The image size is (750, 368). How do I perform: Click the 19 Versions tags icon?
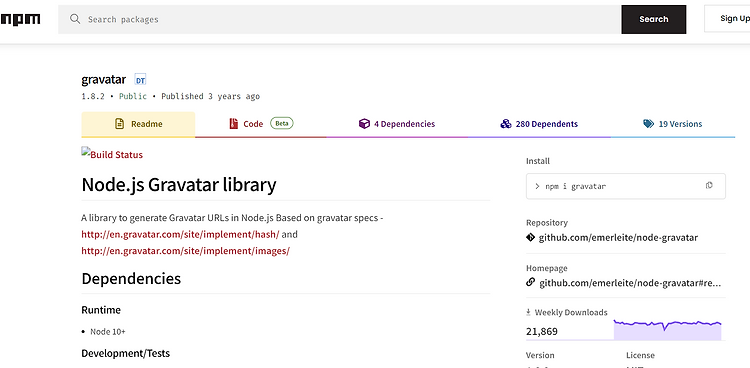(x=649, y=124)
